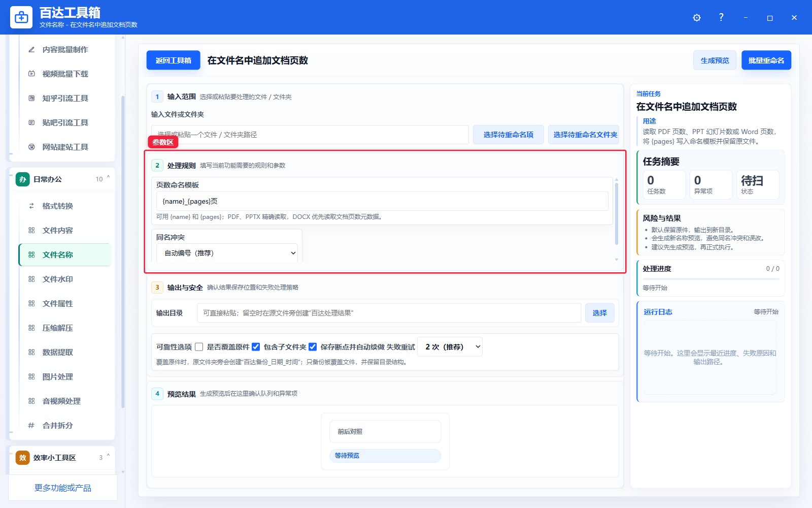Click the grid icon beside 文件内容
The image size is (812, 508).
31,231
